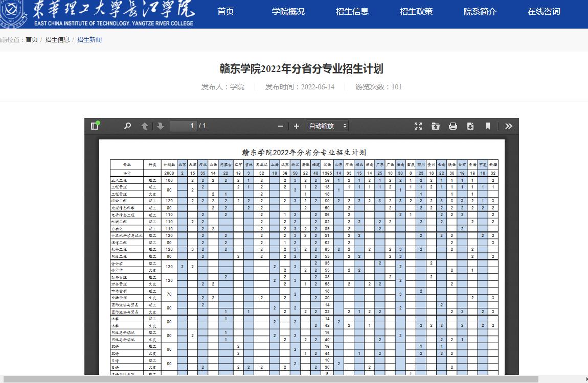Screen dimensions: 588x383
Task: Click the total plan cell 2000
Action: (169, 173)
